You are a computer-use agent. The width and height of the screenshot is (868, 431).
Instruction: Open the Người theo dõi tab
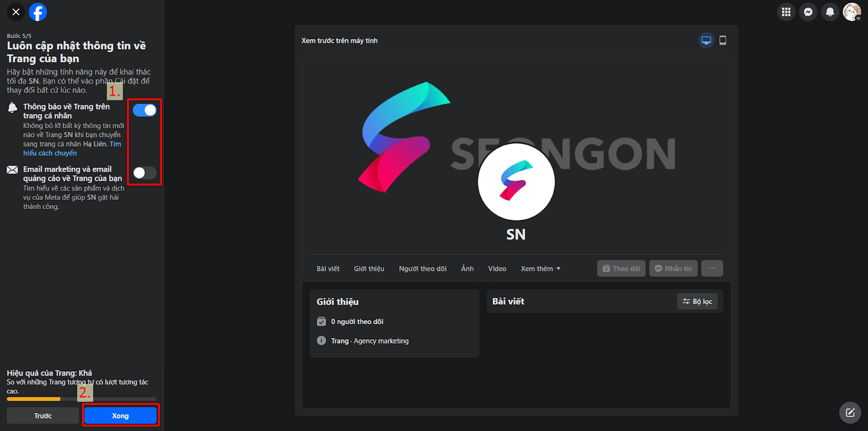[x=423, y=269]
